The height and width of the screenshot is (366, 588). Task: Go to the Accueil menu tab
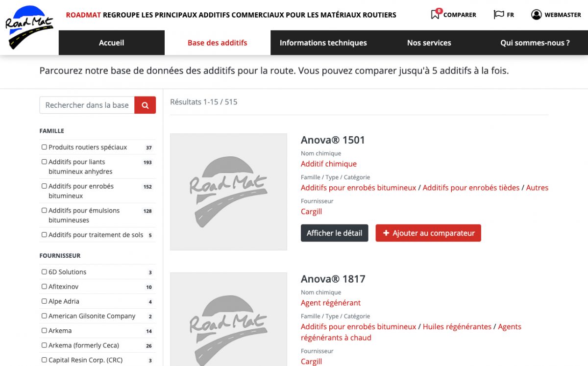tap(112, 43)
